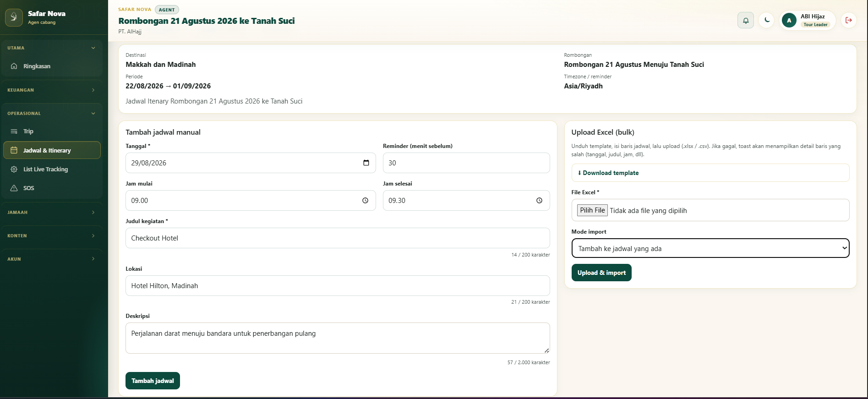Collapse the OPERASIONAL sidebar section

[x=52, y=114]
